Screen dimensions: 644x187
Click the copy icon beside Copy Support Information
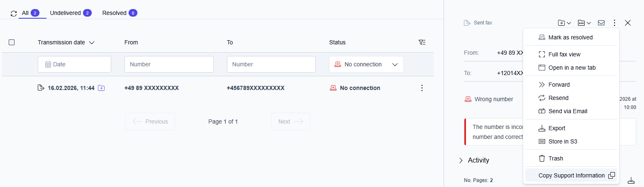[x=611, y=175]
